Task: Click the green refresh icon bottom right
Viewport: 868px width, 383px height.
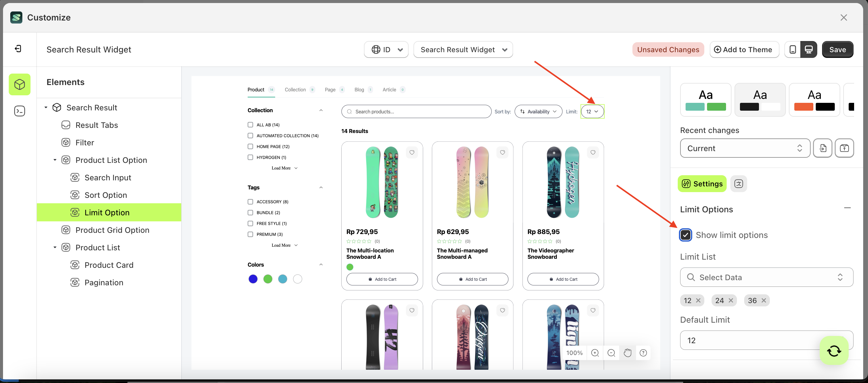Action: (x=834, y=350)
